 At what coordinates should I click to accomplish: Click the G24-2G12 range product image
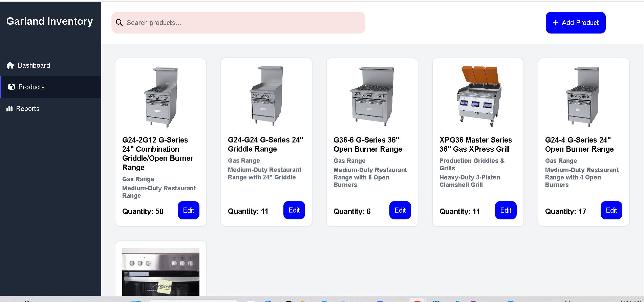161,97
